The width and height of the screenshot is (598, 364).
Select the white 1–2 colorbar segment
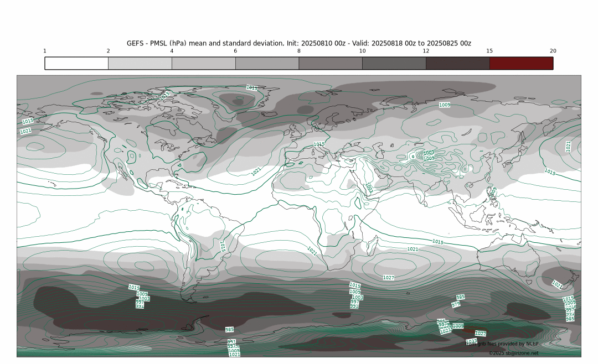click(x=76, y=63)
